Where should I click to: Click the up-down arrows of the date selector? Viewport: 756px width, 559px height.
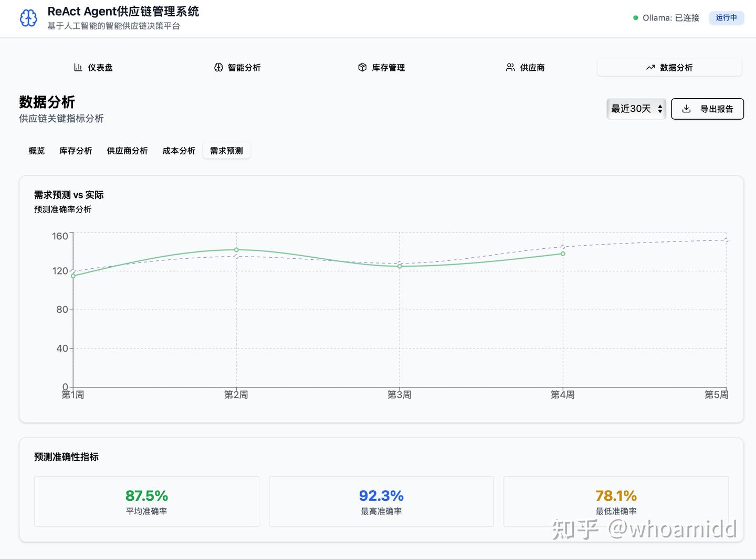coord(660,109)
